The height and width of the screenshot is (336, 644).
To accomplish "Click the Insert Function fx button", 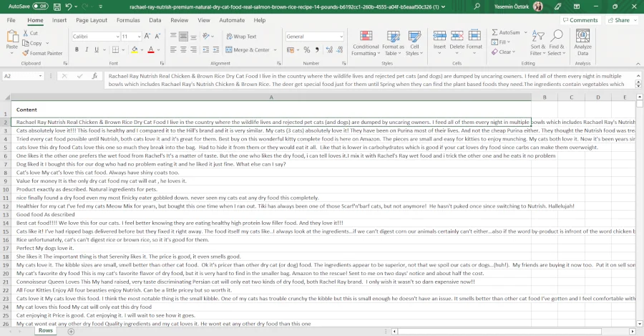I will [x=95, y=76].
